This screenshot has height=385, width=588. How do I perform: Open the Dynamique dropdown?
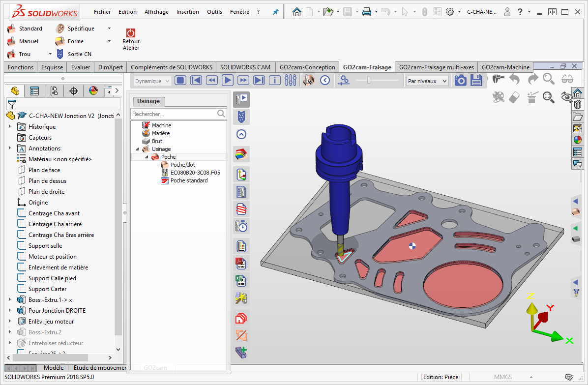(152, 81)
